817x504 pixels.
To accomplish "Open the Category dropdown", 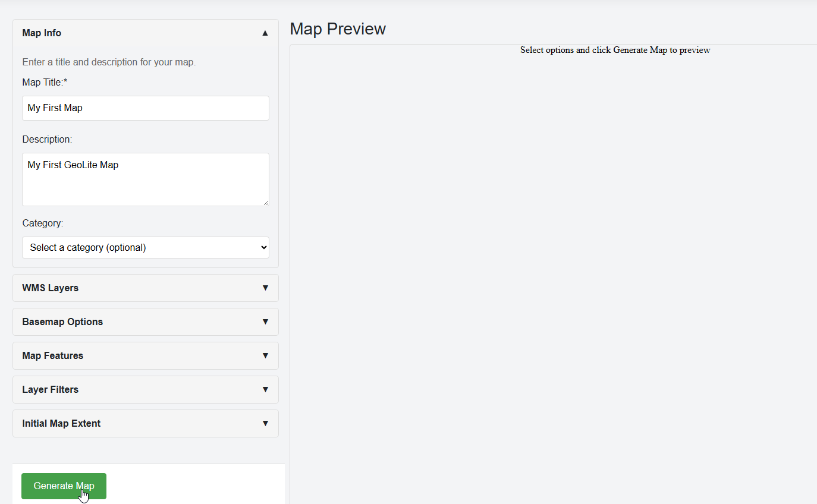I will [146, 247].
